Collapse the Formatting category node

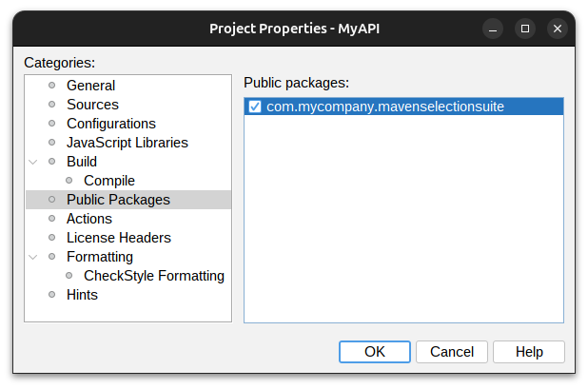tap(34, 257)
